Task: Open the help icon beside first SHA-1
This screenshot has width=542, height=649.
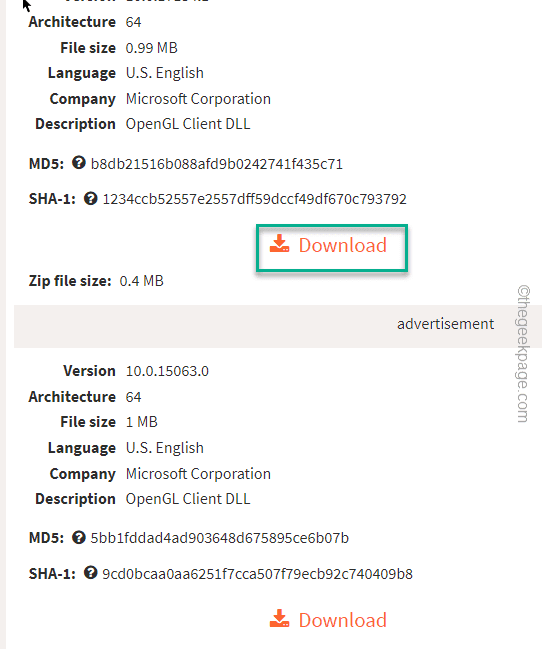Action: (90, 198)
